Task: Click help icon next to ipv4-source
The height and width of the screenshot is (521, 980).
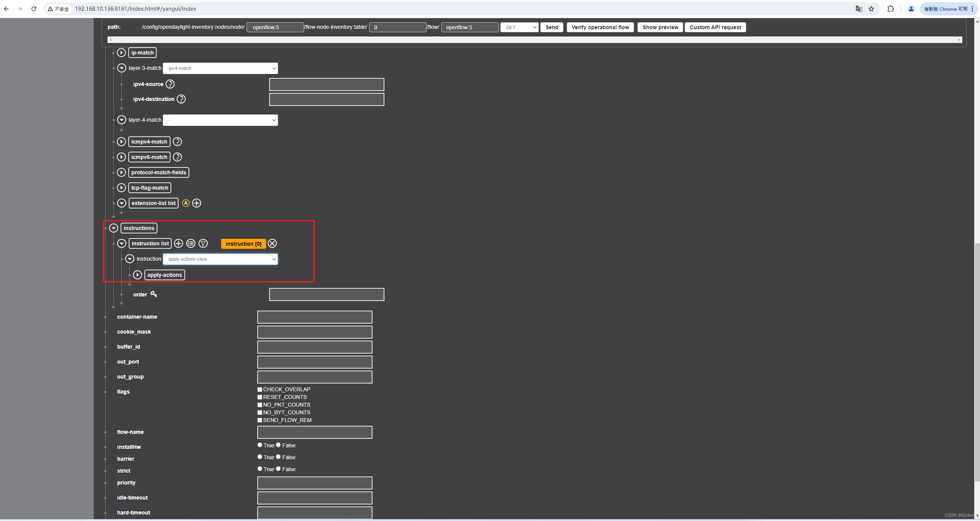Action: click(170, 84)
